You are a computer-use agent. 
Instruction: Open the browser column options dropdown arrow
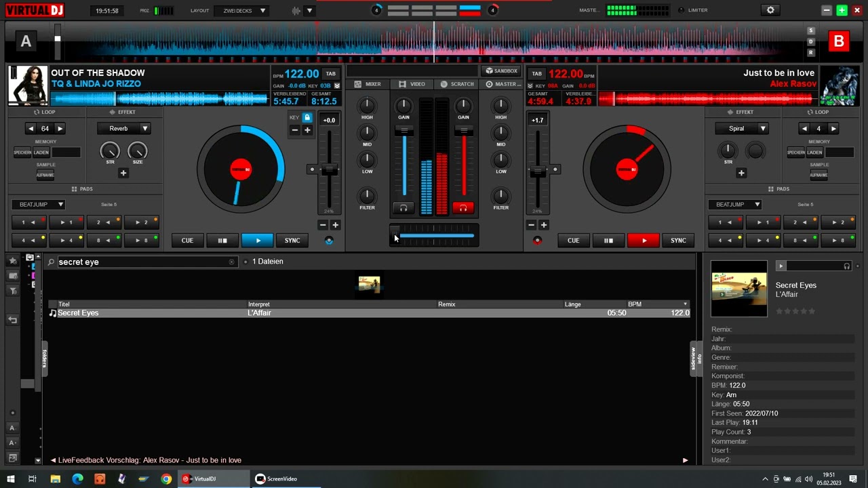point(686,304)
